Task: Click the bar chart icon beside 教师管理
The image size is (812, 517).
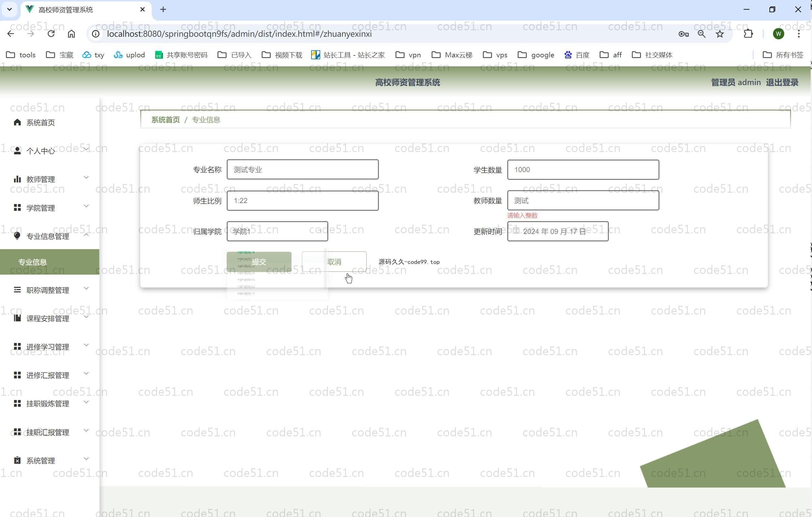Action: (x=17, y=179)
